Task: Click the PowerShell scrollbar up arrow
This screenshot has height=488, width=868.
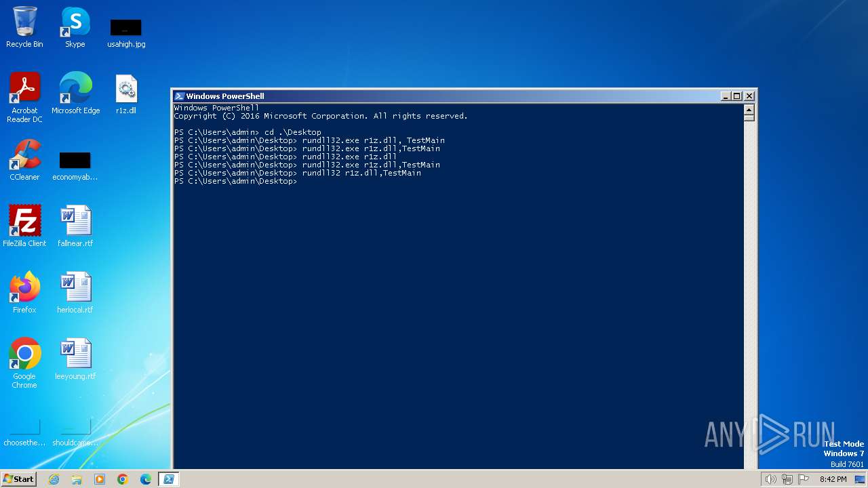Action: pyautogui.click(x=749, y=109)
